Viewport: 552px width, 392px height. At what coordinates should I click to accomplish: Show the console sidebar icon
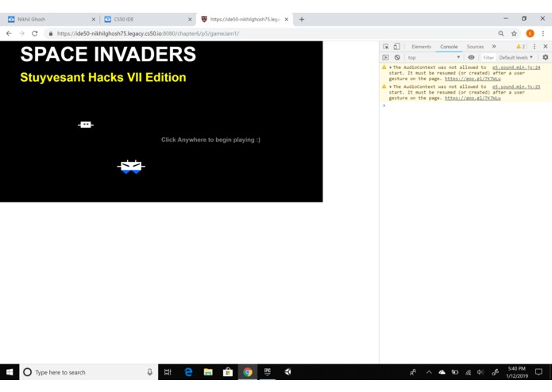[385, 57]
